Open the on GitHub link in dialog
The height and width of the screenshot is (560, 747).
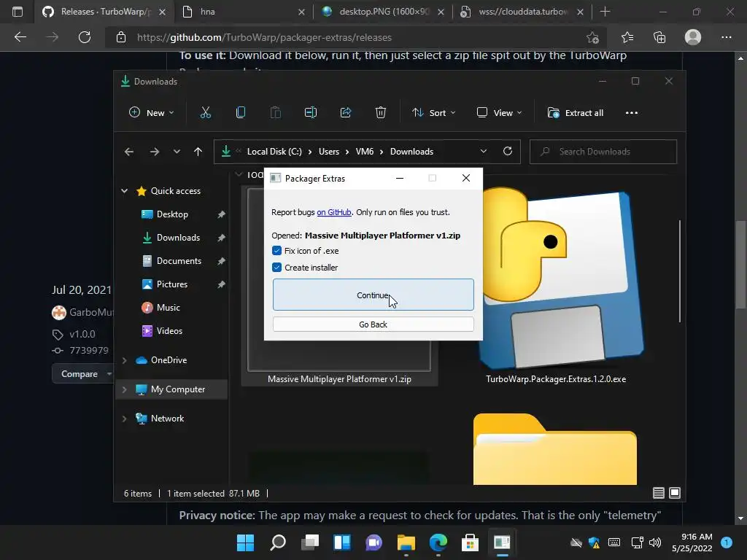334,212
